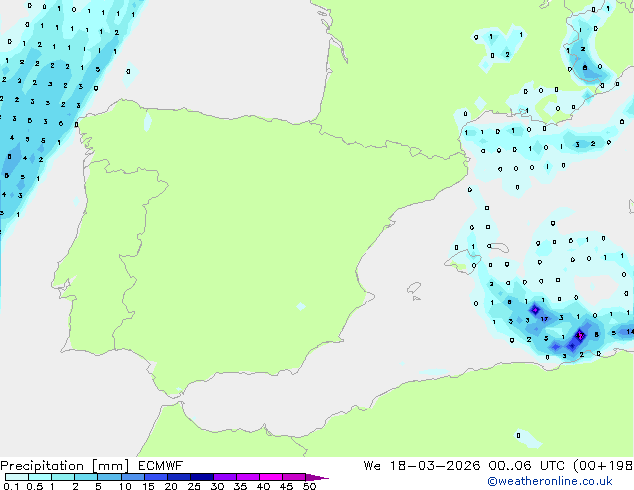Click the legend label "40"
This screenshot has width=634, height=490.
(263, 486)
